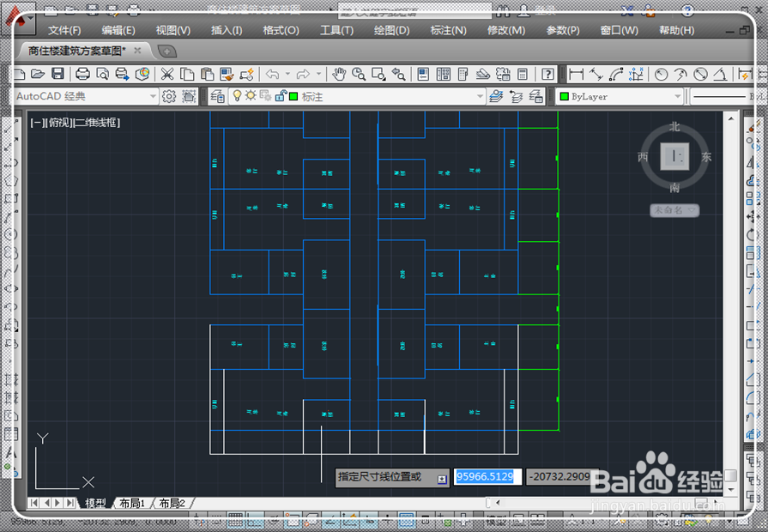Image resolution: width=768 pixels, height=532 pixels.
Task: Open the Undo history dropdown arrow
Action: pyautogui.click(x=287, y=75)
